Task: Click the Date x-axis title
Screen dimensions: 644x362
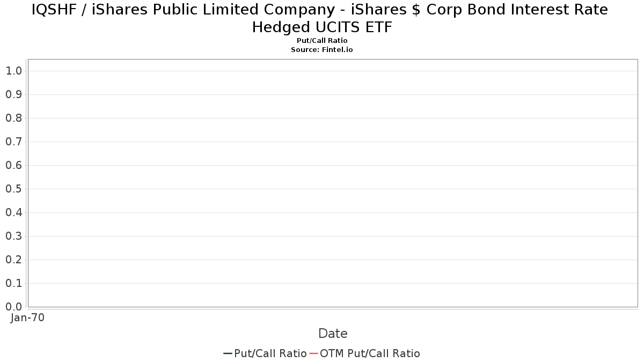Action: point(333,334)
